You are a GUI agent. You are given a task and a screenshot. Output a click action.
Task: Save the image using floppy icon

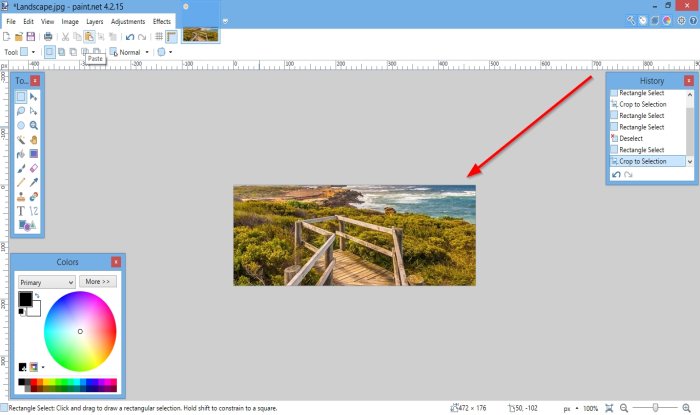point(31,37)
